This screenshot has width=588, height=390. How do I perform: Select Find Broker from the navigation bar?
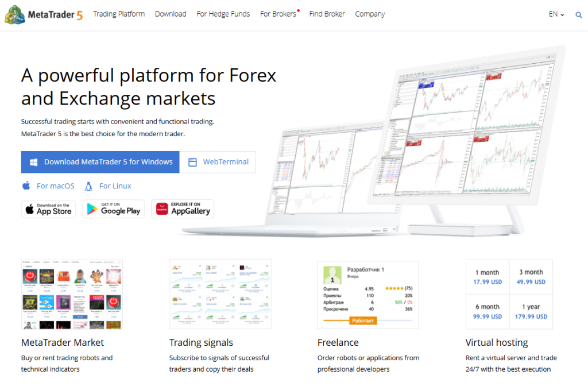[327, 14]
